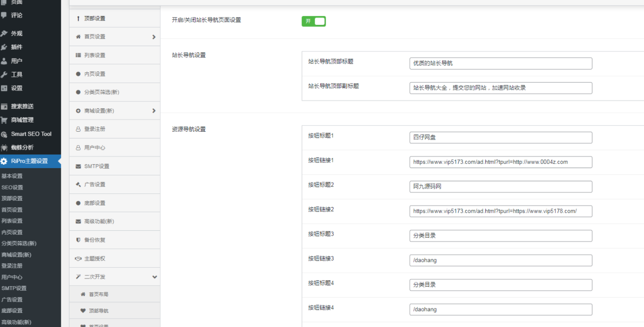Click the spider icon for 蜘蛛分析
The width and height of the screenshot is (644, 327).
pyautogui.click(x=4, y=148)
